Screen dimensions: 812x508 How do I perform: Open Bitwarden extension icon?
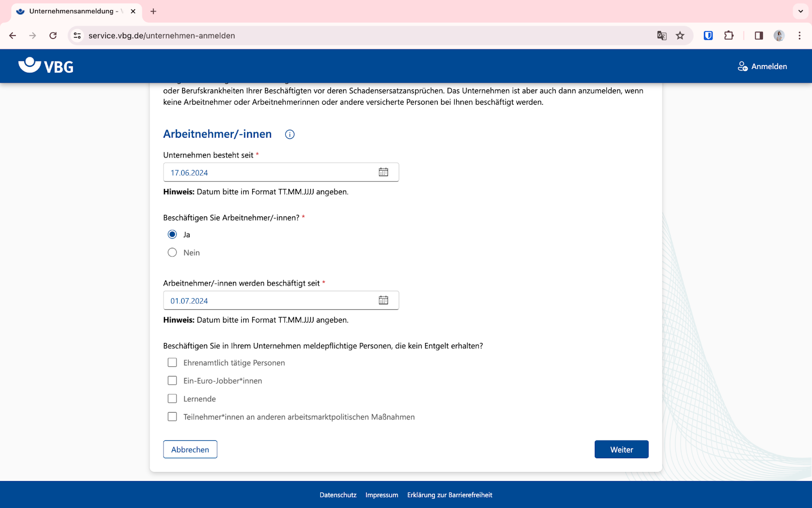tap(708, 36)
